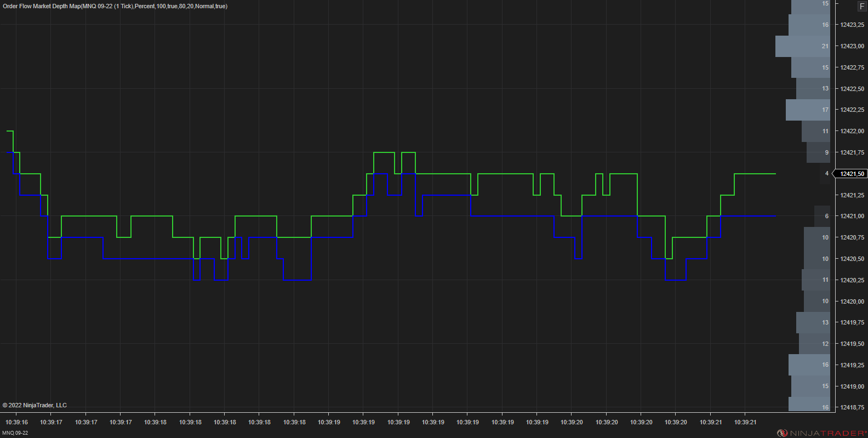
Task: Click the 12421,75 price axis label
Action: point(852,152)
